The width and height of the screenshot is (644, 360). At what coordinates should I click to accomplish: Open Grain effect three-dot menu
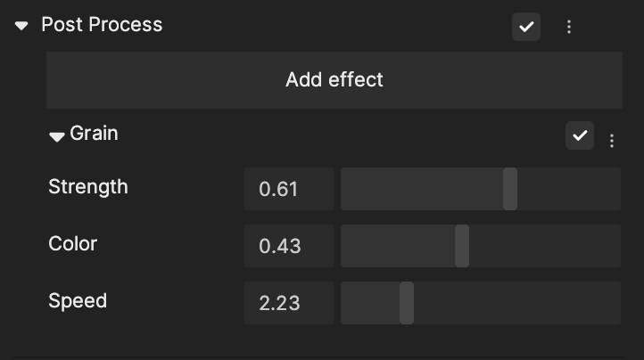(612, 141)
